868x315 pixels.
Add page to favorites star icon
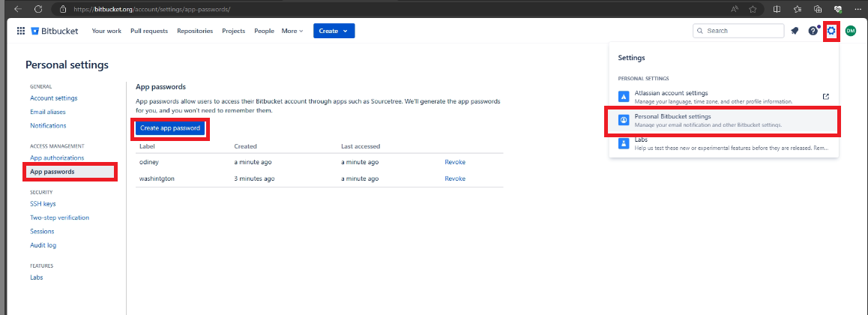pos(753,9)
